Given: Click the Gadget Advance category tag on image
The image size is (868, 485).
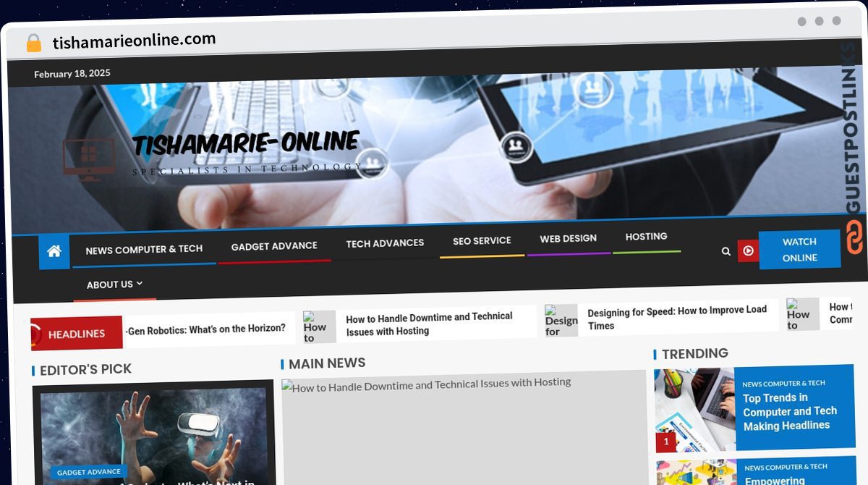Looking at the screenshot, I should (x=89, y=472).
